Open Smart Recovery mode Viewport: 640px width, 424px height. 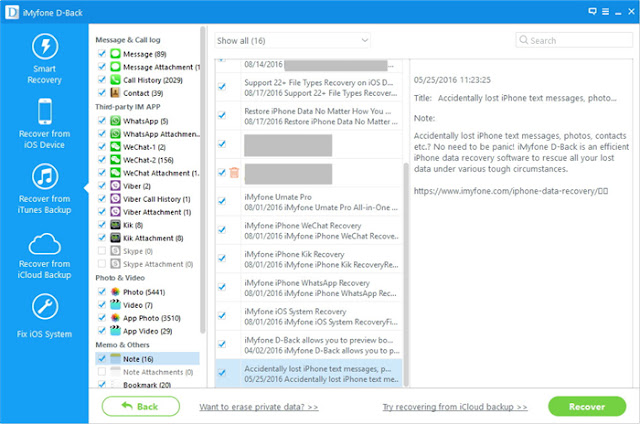click(x=44, y=59)
